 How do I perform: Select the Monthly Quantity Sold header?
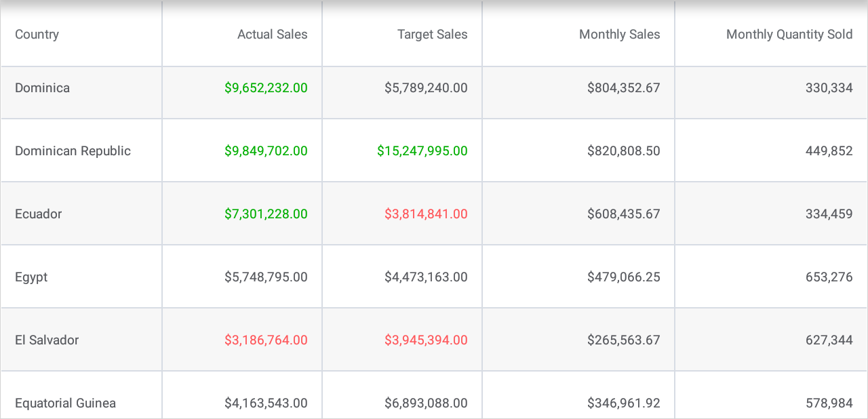click(789, 35)
